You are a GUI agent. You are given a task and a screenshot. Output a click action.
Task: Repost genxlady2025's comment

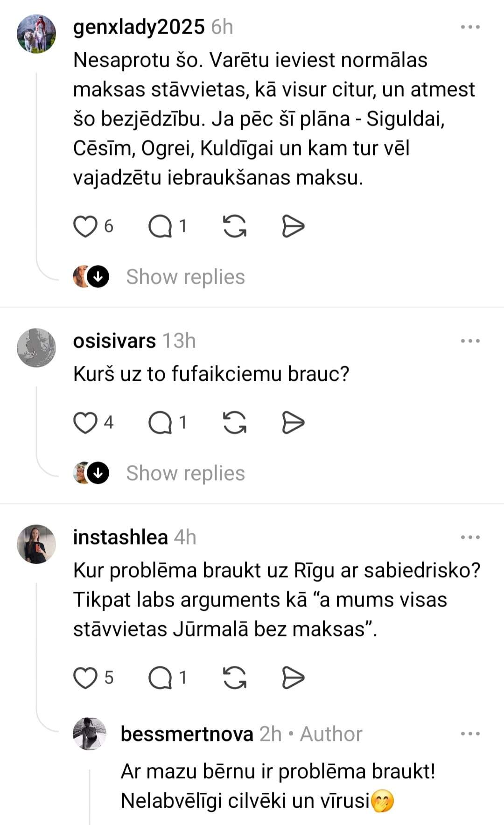point(235,227)
